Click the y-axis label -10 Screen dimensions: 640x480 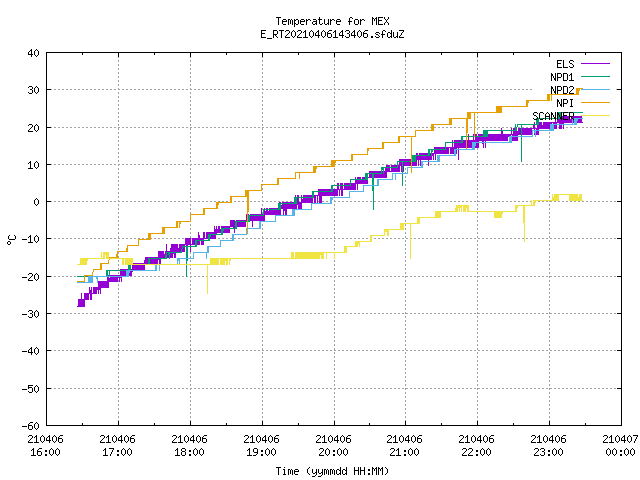point(31,239)
